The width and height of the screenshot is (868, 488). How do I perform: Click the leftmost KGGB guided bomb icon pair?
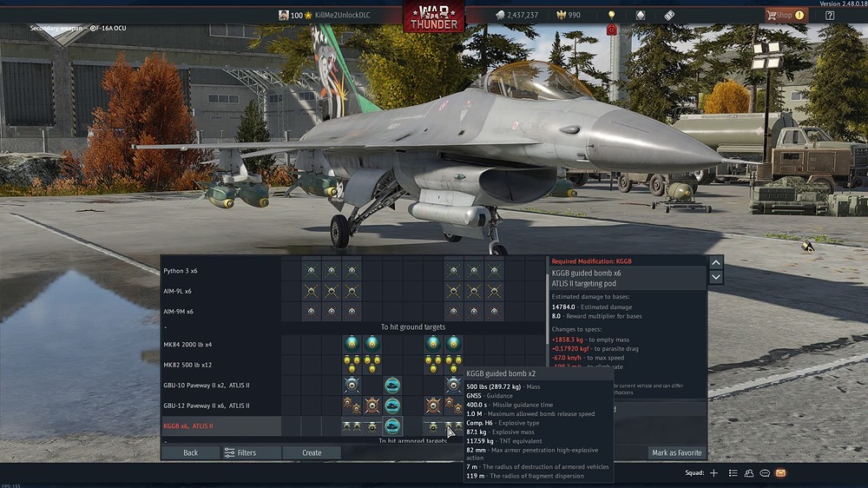point(352,426)
